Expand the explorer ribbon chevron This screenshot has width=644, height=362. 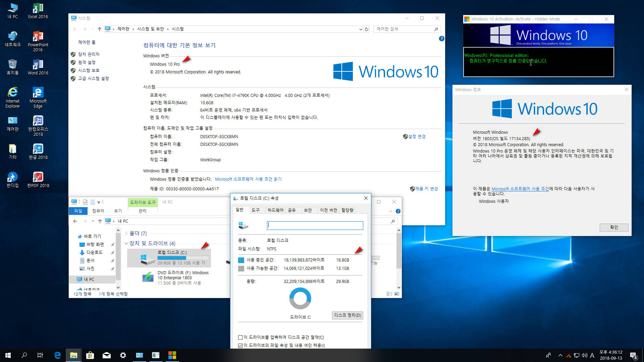point(390,211)
